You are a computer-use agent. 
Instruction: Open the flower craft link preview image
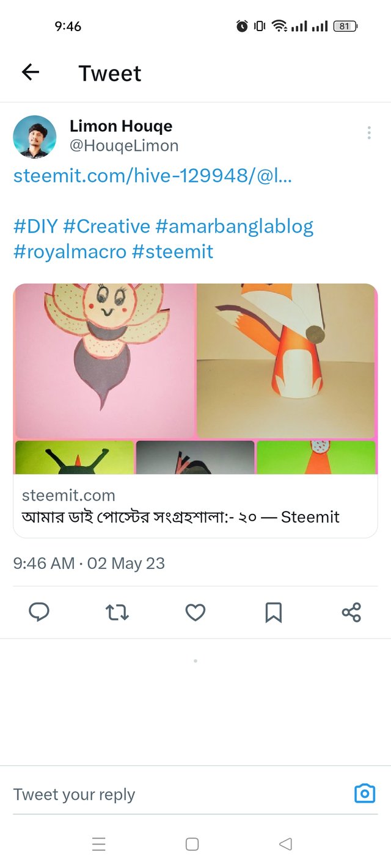104,360
